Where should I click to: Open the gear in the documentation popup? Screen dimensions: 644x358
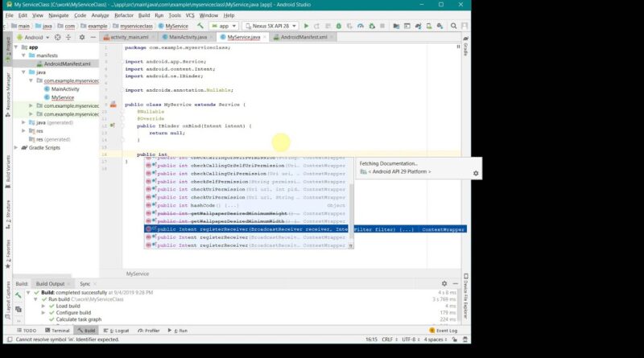(476, 173)
